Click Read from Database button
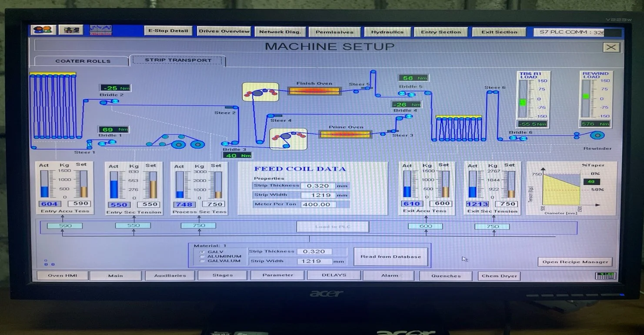Image resolution: width=644 pixels, height=335 pixels. (x=390, y=257)
